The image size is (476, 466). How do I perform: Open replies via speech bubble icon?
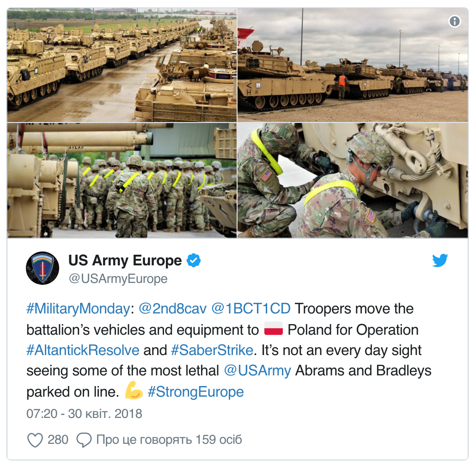(84, 440)
